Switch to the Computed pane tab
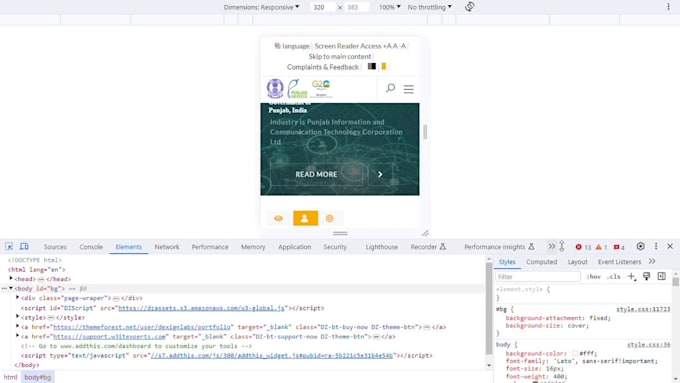680x383 pixels. click(x=541, y=262)
